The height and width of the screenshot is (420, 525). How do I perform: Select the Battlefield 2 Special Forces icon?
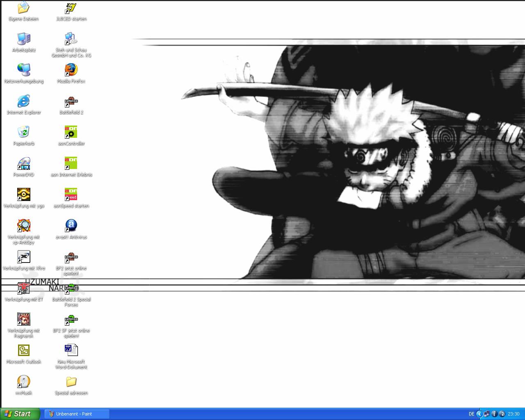(x=71, y=288)
